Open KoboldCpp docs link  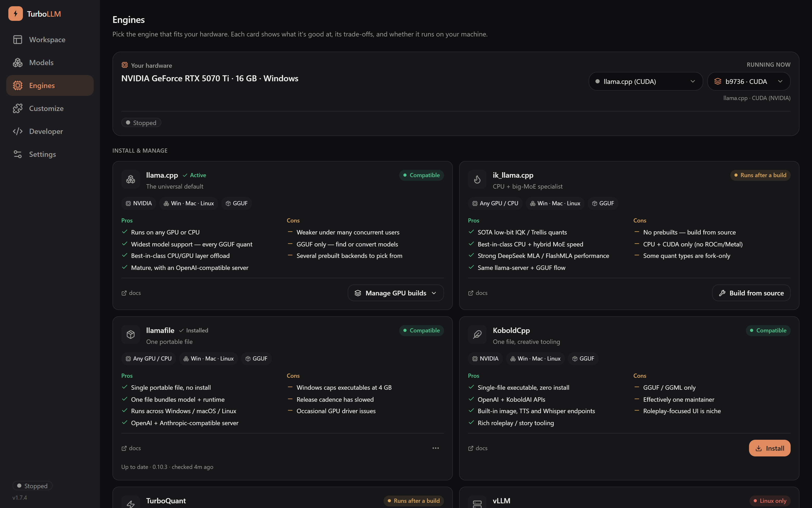(x=478, y=448)
